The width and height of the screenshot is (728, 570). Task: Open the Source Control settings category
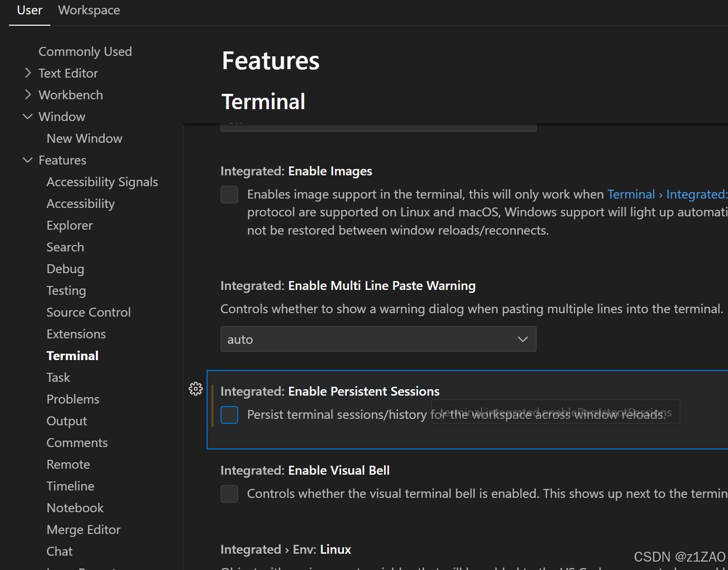click(x=88, y=312)
